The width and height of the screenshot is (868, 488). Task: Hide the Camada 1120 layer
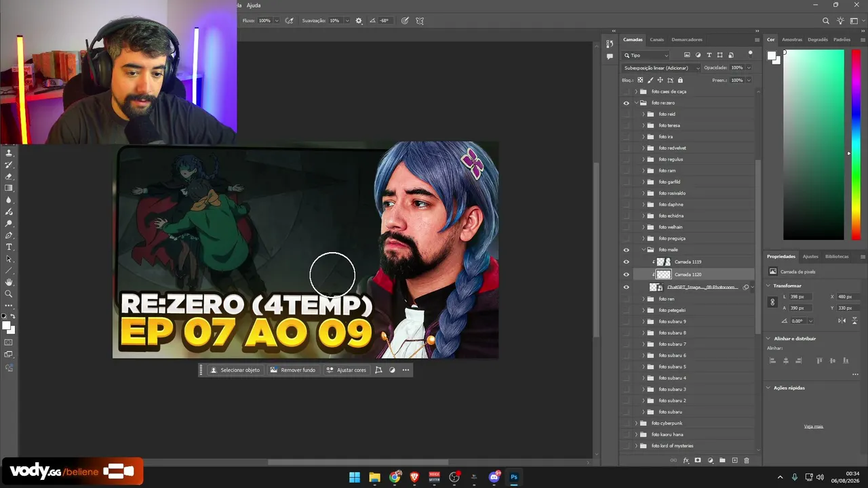click(626, 274)
